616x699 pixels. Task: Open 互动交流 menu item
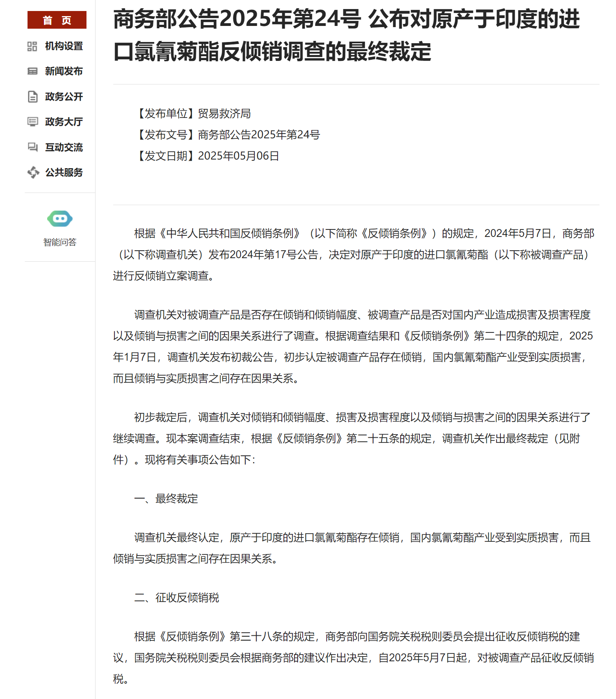(64, 147)
